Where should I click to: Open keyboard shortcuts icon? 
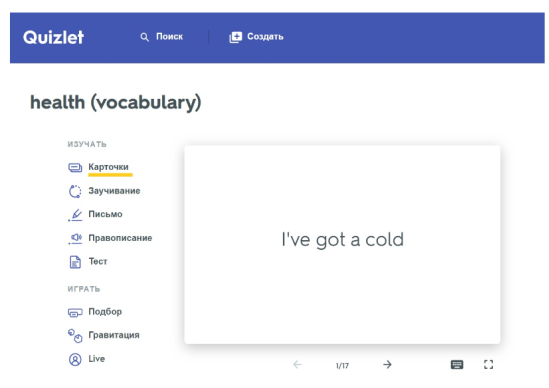[457, 365]
